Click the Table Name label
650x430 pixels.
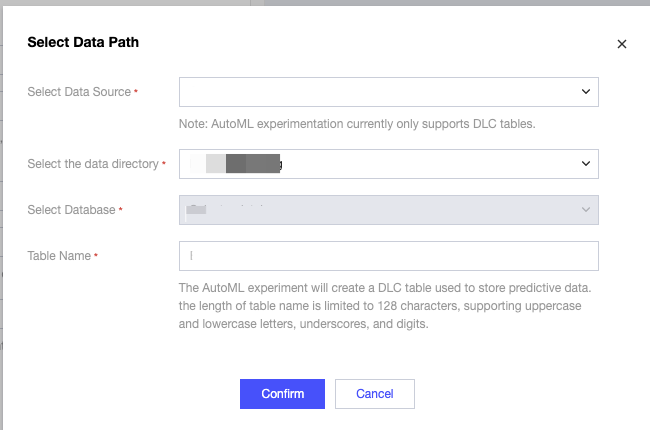point(59,256)
